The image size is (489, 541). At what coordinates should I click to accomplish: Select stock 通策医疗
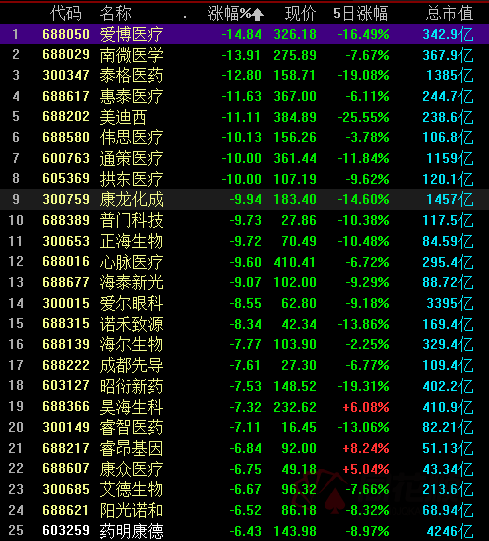point(131,158)
